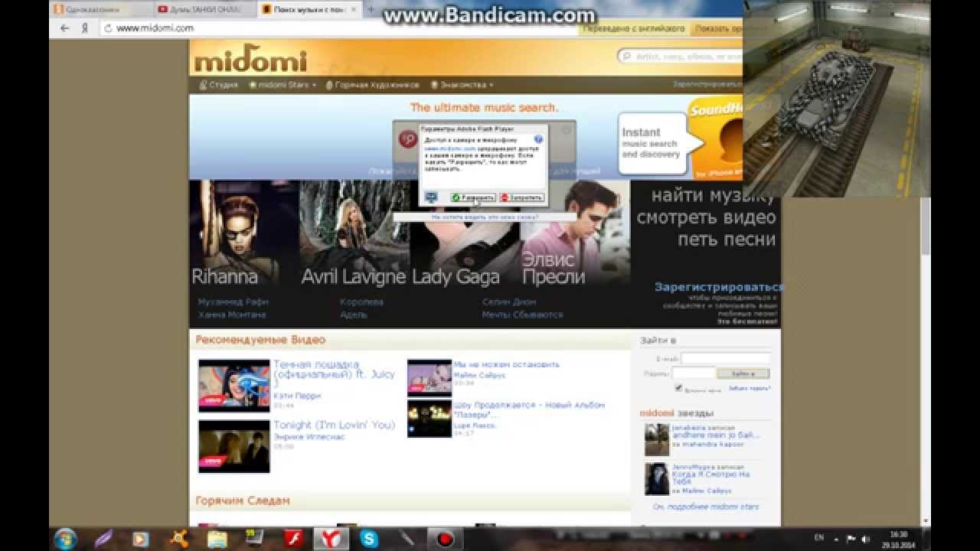Open the Skype taskbar icon
The height and width of the screenshot is (551, 980).
pos(369,539)
